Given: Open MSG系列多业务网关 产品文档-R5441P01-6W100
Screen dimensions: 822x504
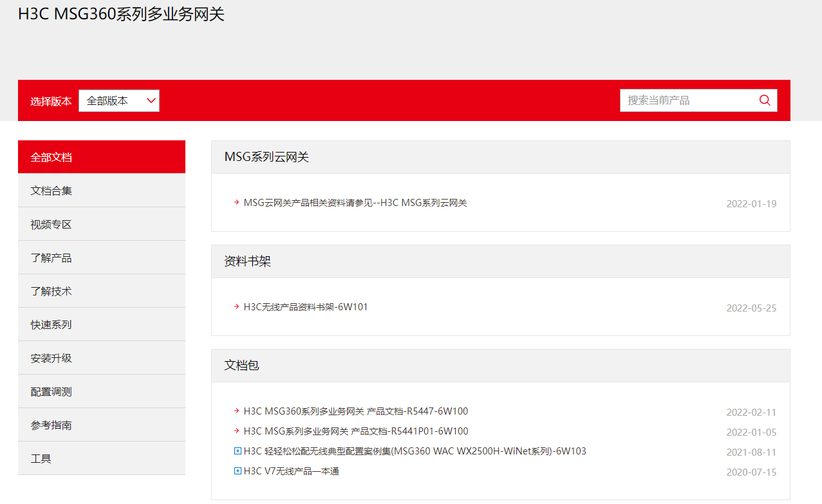Looking at the screenshot, I should (356, 431).
